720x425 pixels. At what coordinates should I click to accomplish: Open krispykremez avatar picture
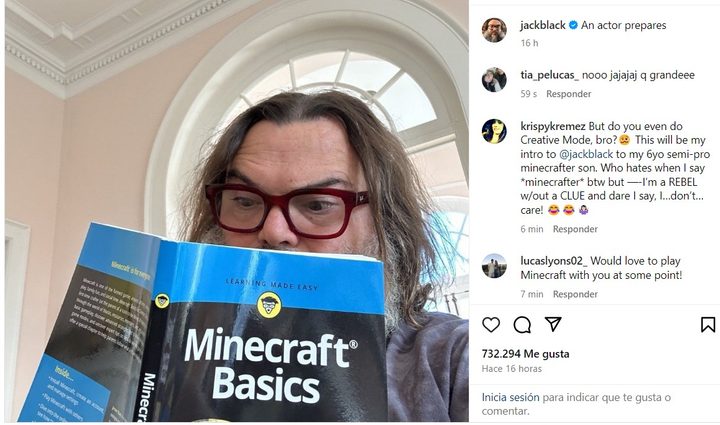click(x=494, y=131)
